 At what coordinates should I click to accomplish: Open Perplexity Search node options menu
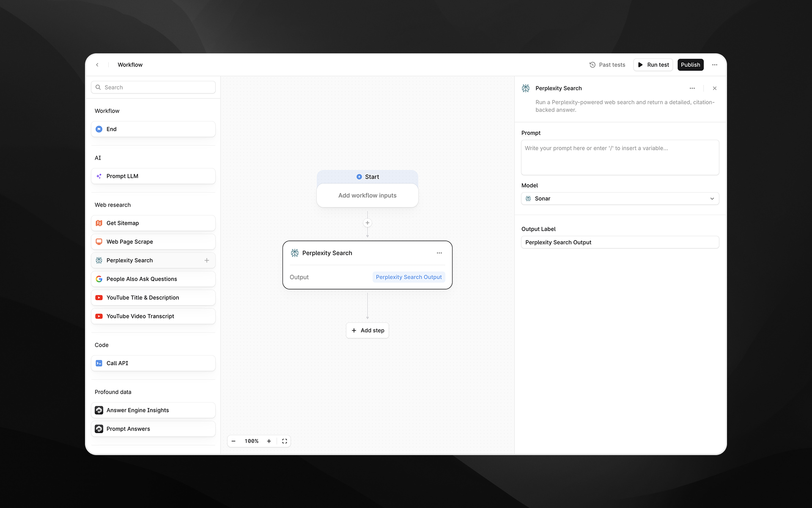click(x=439, y=253)
